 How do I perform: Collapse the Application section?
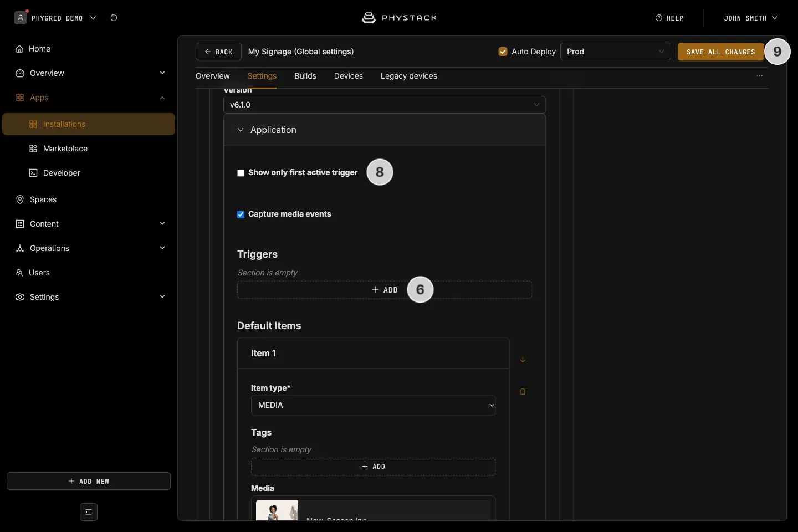[x=241, y=130]
